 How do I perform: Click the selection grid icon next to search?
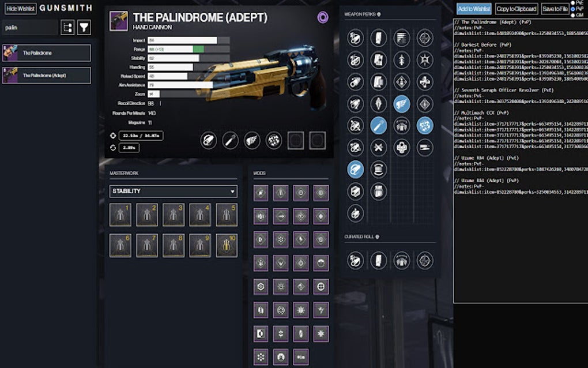pos(67,27)
